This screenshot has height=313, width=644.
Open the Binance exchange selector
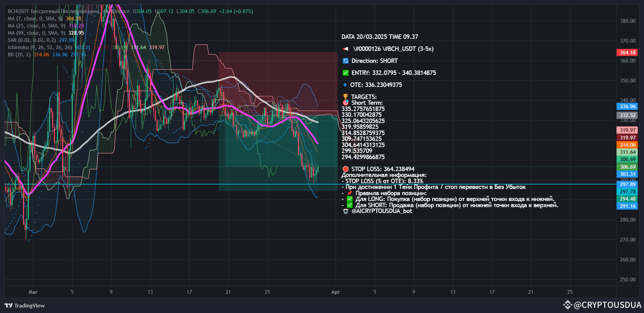pos(120,11)
